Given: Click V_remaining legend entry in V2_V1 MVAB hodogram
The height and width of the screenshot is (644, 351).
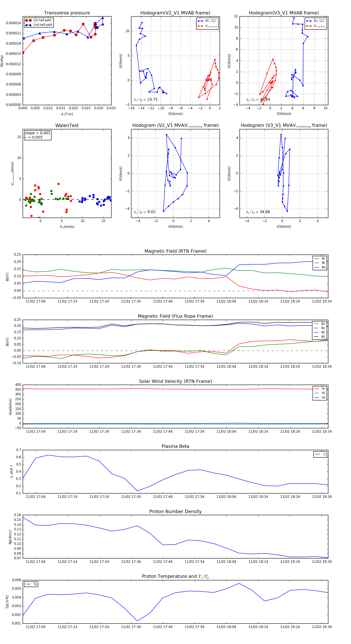Looking at the screenshot, I should tap(207, 26).
